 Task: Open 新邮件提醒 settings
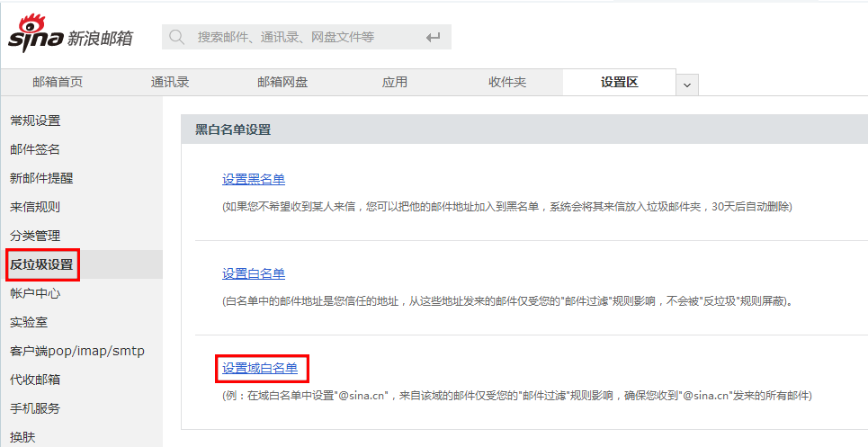click(41, 178)
